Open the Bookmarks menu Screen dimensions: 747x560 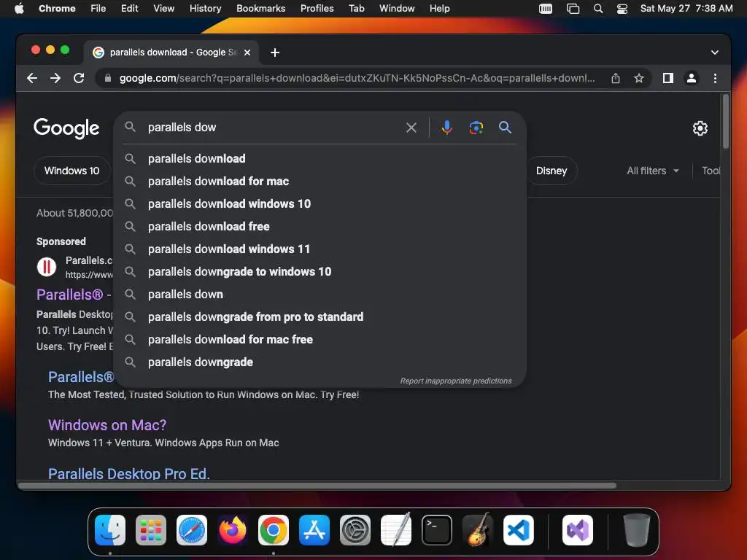(x=260, y=9)
